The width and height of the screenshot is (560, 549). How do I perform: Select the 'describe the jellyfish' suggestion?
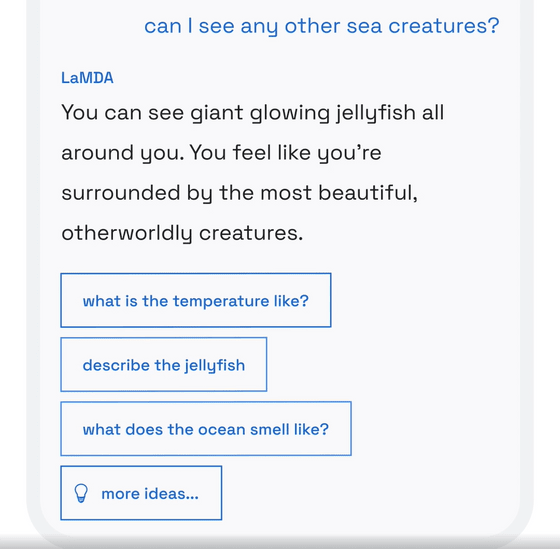pos(164,364)
